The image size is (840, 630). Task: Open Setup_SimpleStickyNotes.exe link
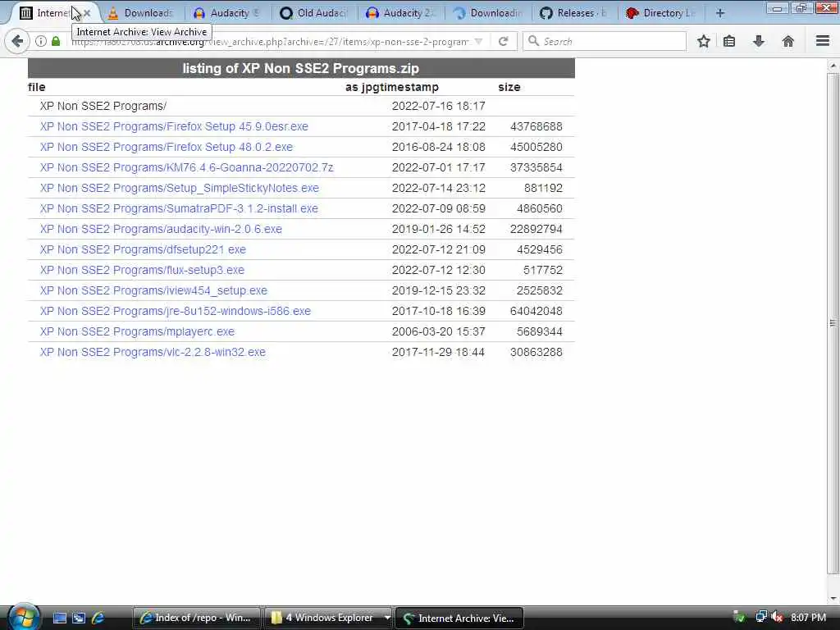coord(180,188)
